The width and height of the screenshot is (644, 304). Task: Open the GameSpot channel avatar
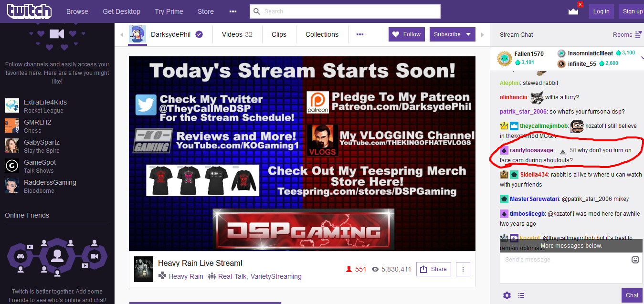pyautogui.click(x=12, y=166)
